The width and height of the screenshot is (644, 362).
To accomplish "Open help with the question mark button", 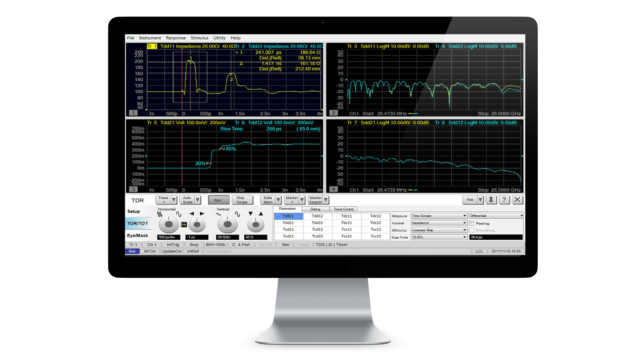I will 504,200.
